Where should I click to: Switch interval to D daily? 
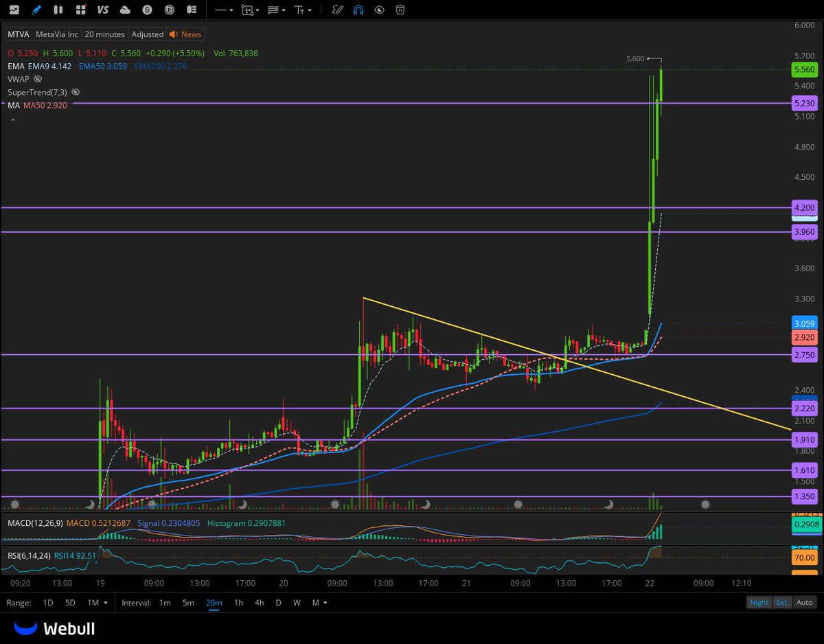[278, 603]
